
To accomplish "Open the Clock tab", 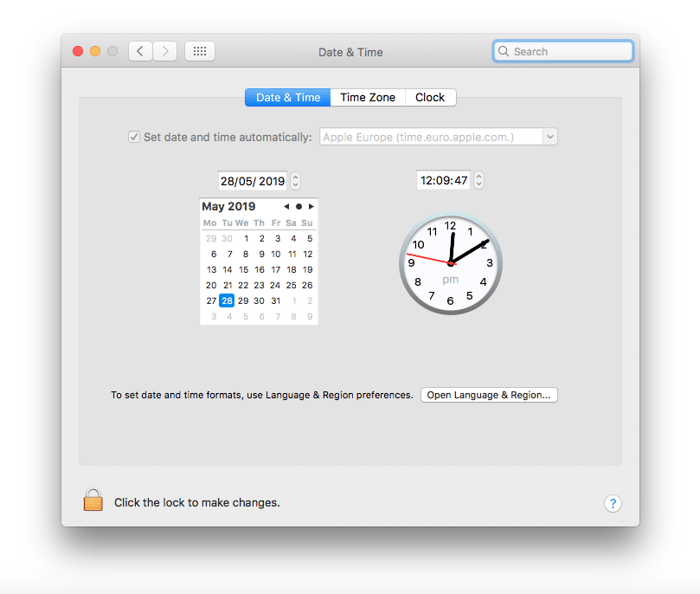I will [x=429, y=97].
